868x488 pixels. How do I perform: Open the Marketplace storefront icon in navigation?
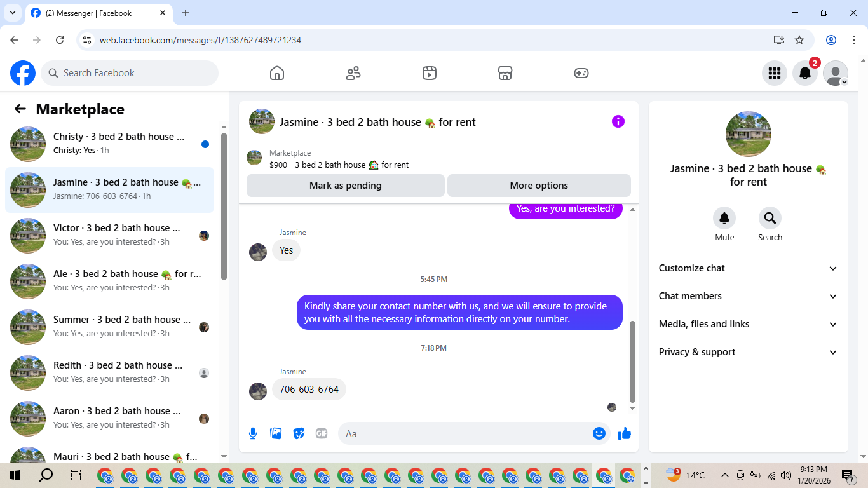point(505,73)
